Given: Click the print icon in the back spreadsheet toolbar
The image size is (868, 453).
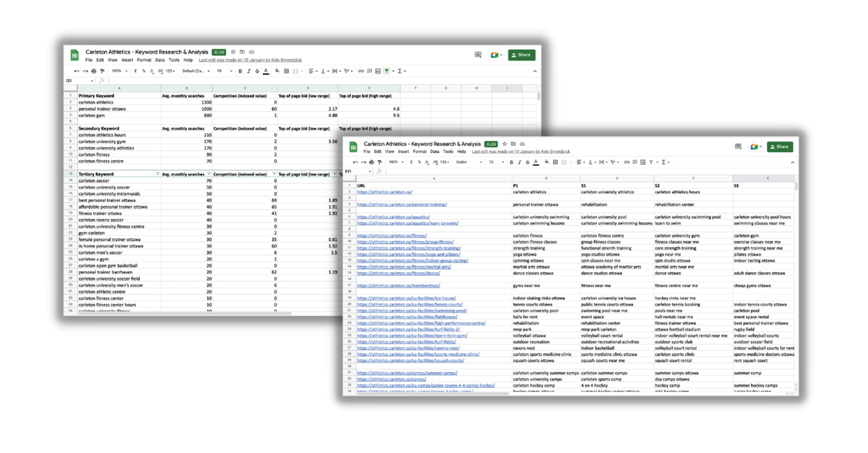Looking at the screenshot, I should [94, 71].
